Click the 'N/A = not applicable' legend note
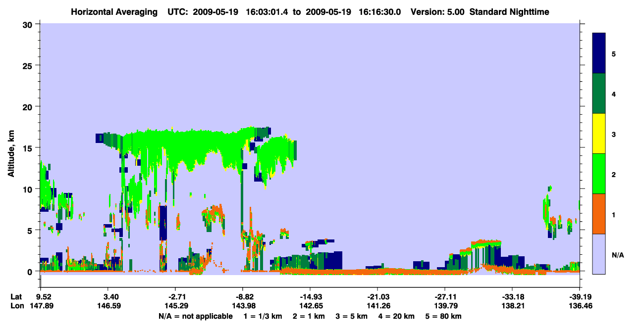Screen dimensions: 644x330 pyautogui.click(x=195, y=316)
